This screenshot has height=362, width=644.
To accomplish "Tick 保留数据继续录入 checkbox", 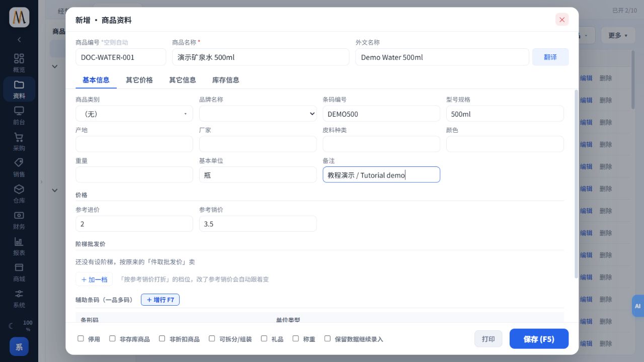I will coord(328,339).
